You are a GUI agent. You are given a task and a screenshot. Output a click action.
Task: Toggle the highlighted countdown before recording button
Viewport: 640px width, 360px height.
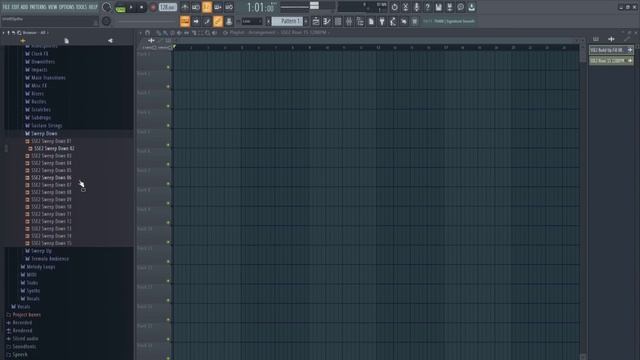pos(207,7)
